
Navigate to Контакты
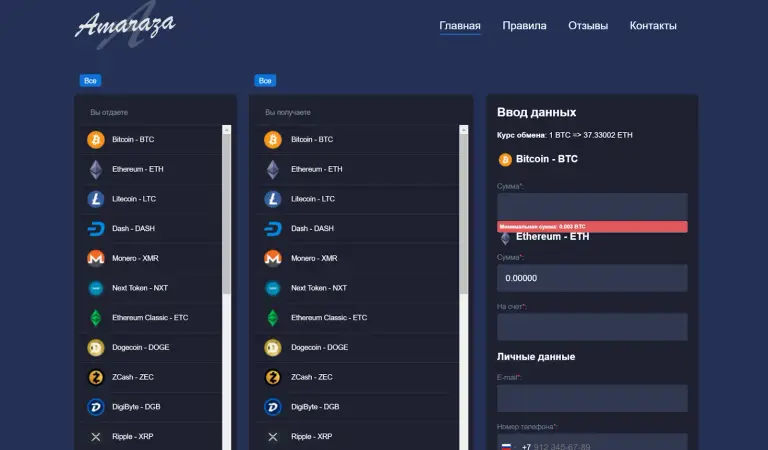(653, 25)
